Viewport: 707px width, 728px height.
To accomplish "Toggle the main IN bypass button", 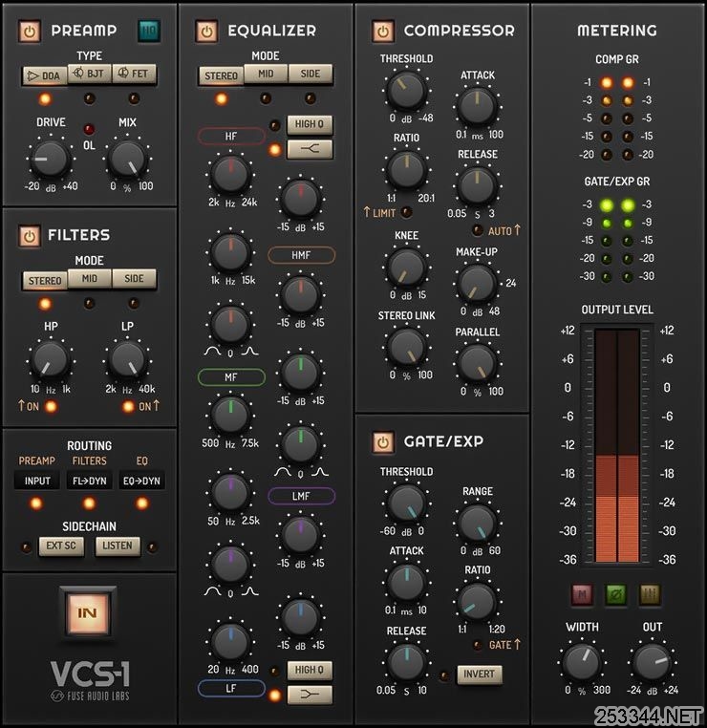I will pyautogui.click(x=88, y=612).
